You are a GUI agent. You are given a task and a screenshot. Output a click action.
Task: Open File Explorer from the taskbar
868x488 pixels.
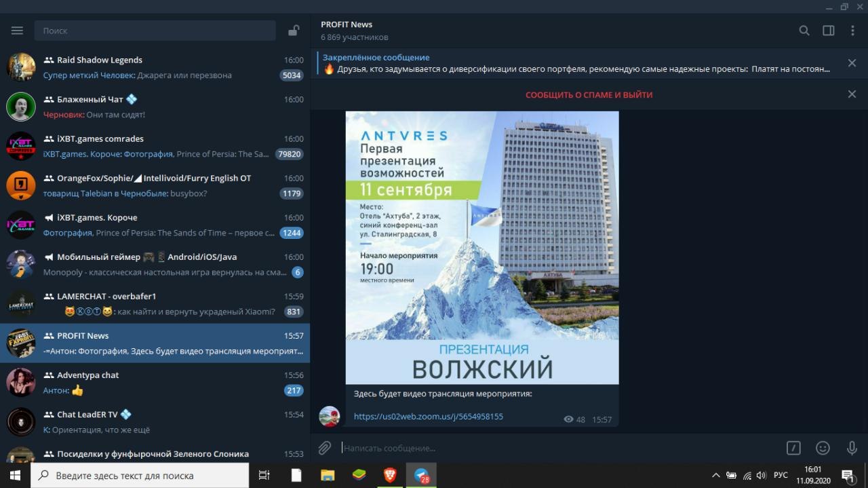click(328, 475)
